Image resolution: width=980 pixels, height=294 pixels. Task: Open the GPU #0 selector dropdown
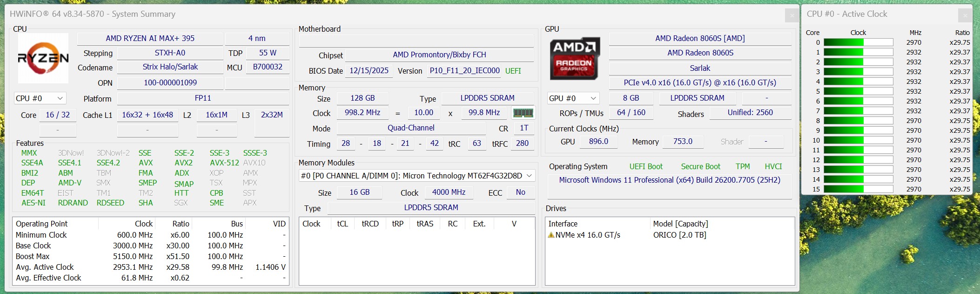coord(573,98)
